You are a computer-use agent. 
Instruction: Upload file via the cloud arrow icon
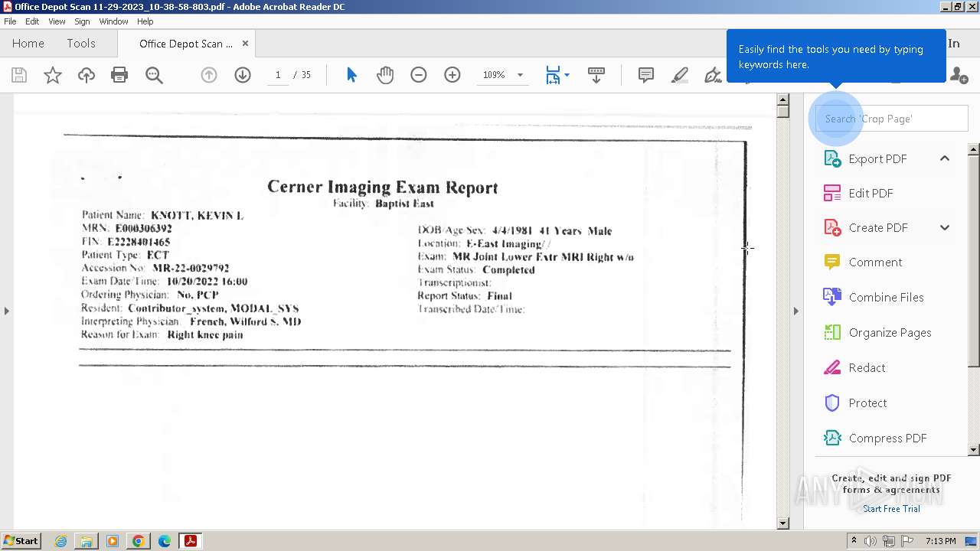pyautogui.click(x=86, y=75)
